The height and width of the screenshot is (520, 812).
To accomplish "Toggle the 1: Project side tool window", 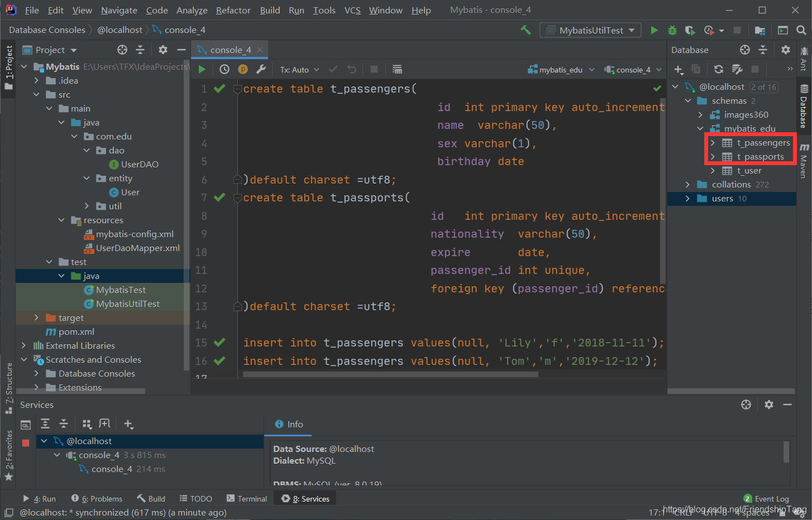I will point(8,68).
